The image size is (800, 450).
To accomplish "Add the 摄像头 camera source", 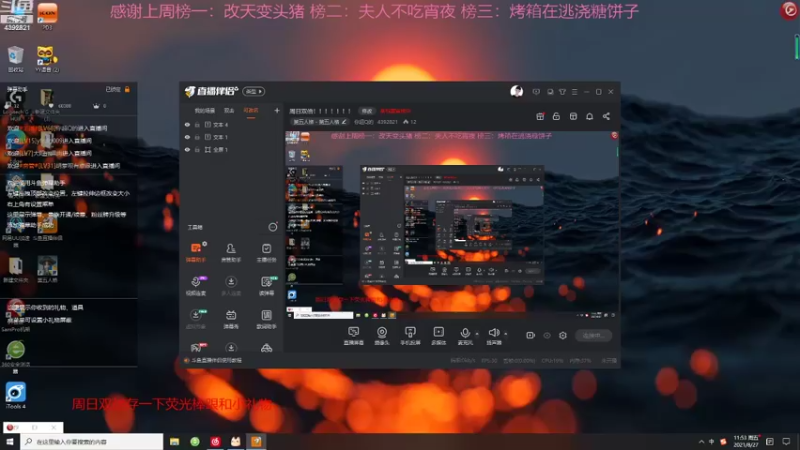I will (x=382, y=336).
